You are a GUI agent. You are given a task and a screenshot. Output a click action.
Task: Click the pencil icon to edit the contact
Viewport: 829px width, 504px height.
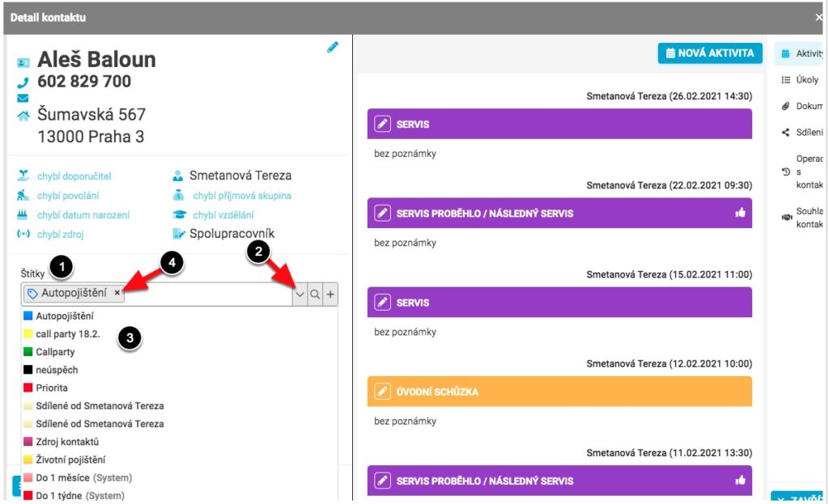(x=333, y=48)
